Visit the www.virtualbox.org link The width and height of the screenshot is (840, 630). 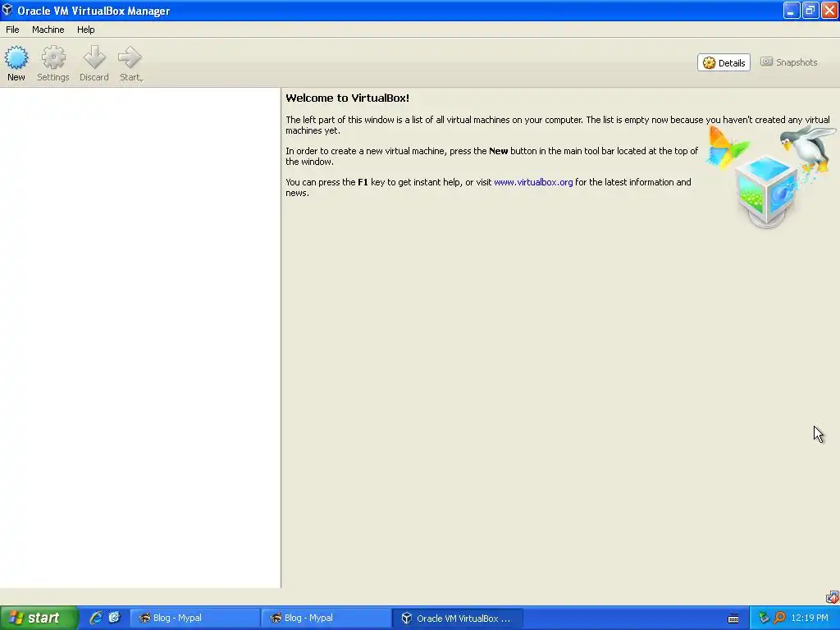pos(533,182)
